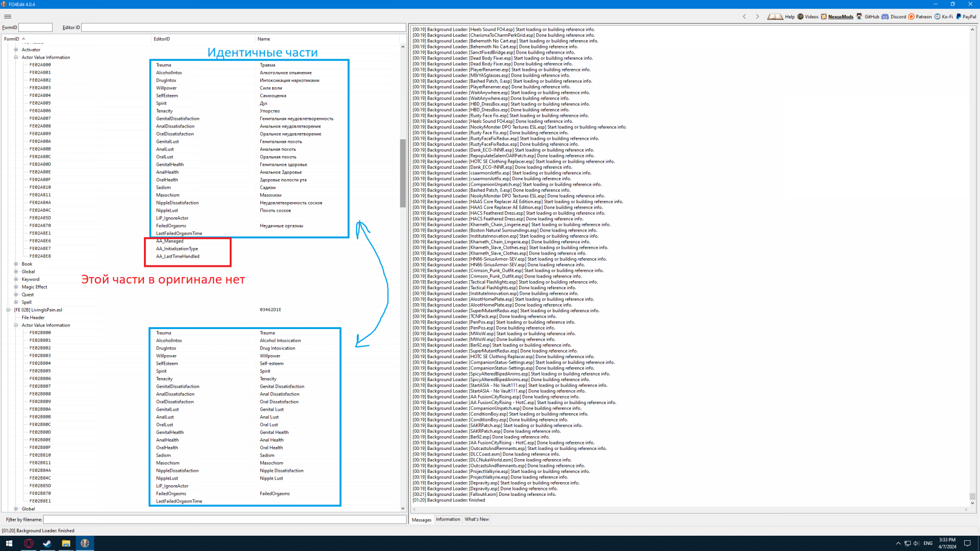Open the NexusMods page

(x=840, y=16)
